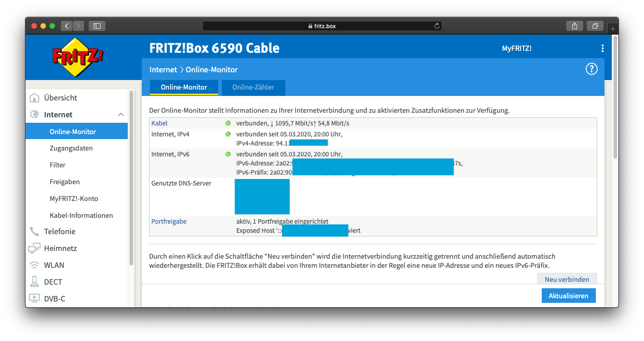644x341 pixels.
Task: Go forward with Safari forward arrow
Action: point(79,26)
